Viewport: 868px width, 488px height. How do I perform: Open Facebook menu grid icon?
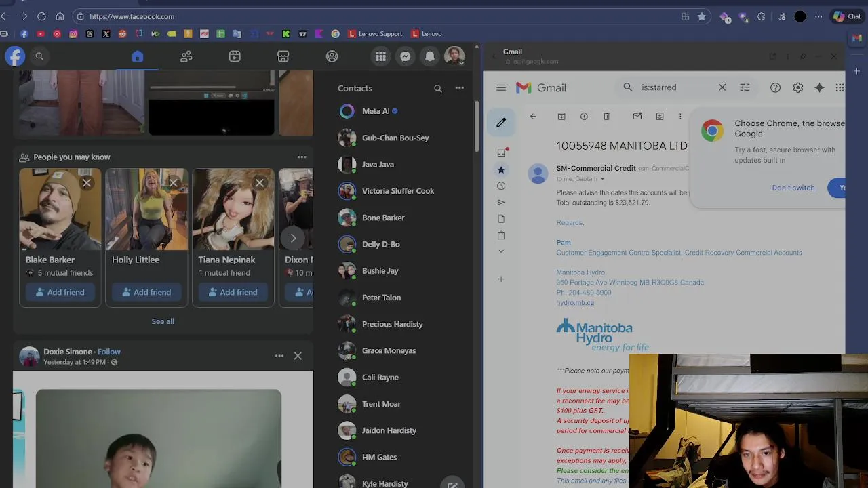380,56
